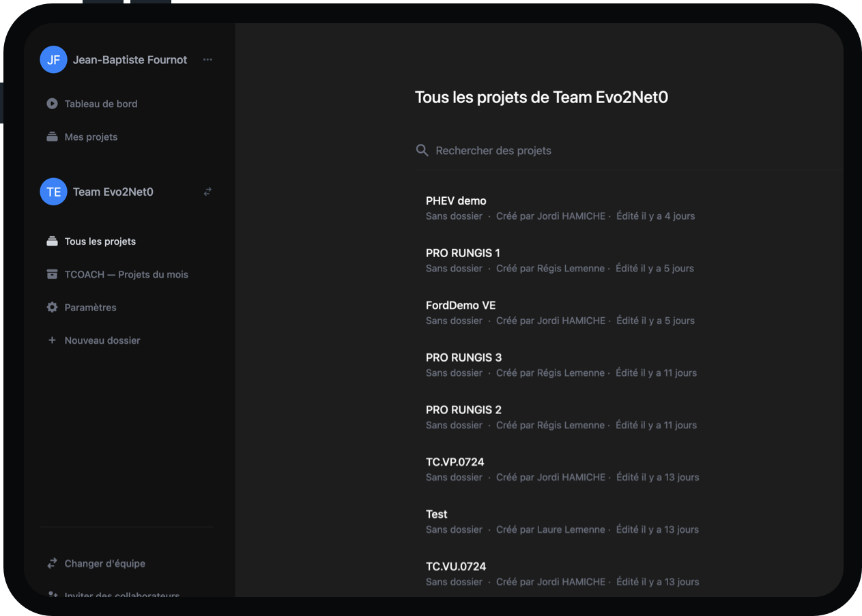862x616 pixels.
Task: Click the search magnifier icon
Action: 422,151
